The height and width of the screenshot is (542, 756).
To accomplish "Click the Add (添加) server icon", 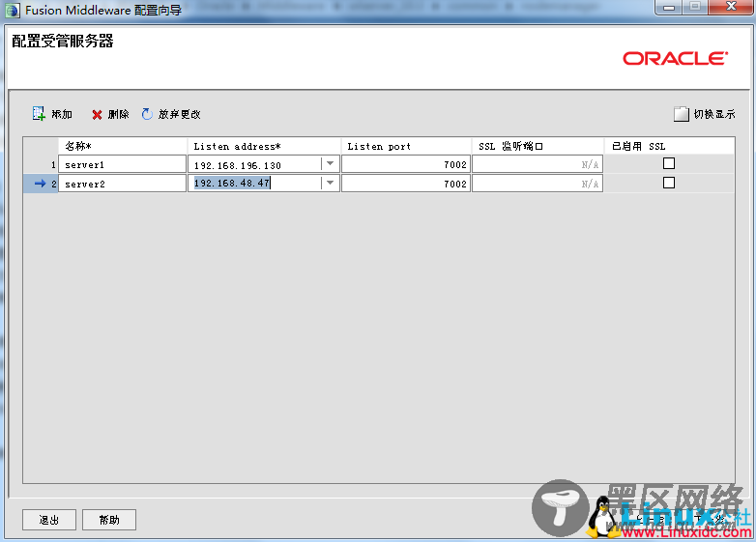I will click(x=39, y=114).
